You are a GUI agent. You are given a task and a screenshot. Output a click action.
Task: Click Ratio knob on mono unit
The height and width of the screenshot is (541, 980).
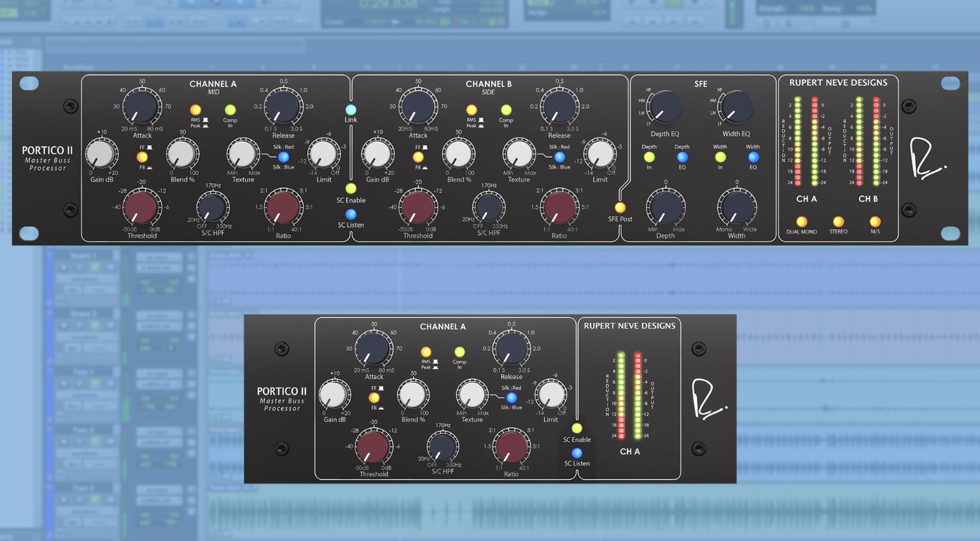pyautogui.click(x=511, y=446)
